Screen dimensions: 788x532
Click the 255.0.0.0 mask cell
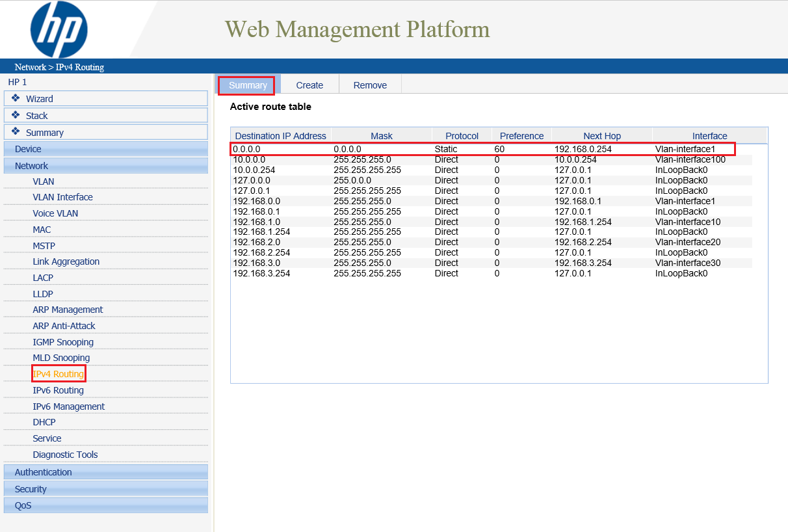(352, 180)
